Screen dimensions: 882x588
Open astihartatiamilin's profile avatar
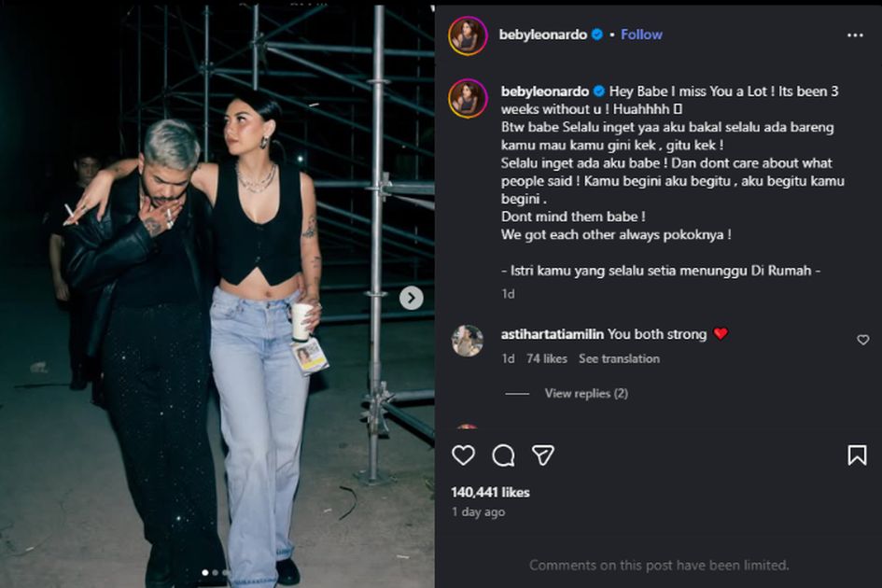pyautogui.click(x=468, y=341)
